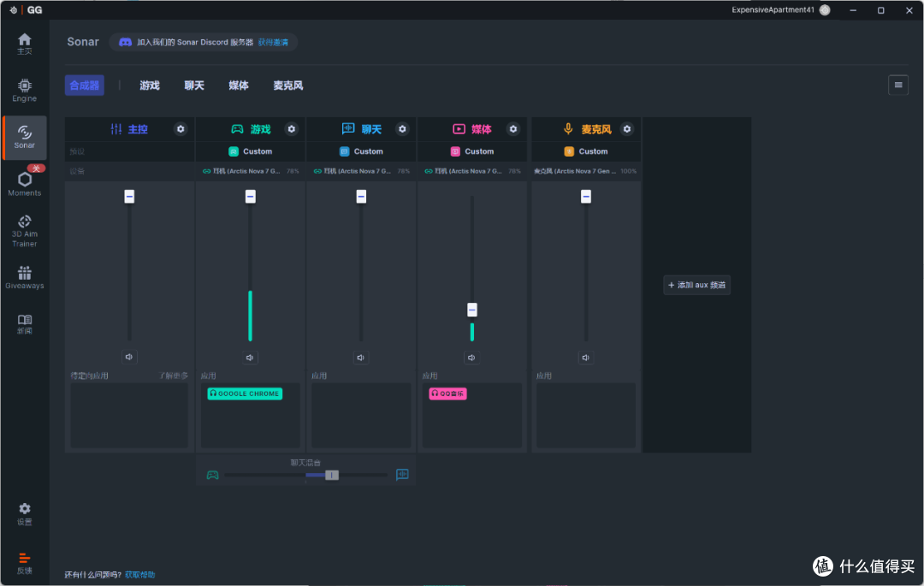
Task: Click the 关 badge on Moments
Action: click(x=36, y=169)
